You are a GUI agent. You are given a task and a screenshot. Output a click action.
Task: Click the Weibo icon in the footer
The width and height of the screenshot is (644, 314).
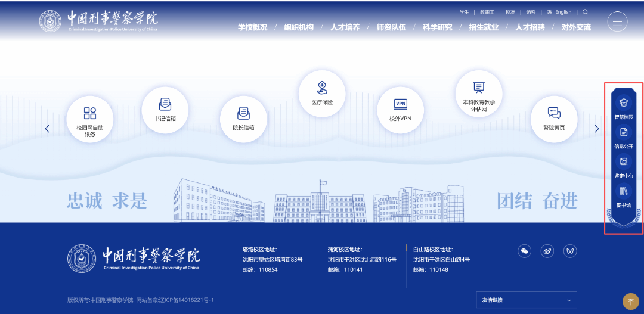pyautogui.click(x=547, y=251)
